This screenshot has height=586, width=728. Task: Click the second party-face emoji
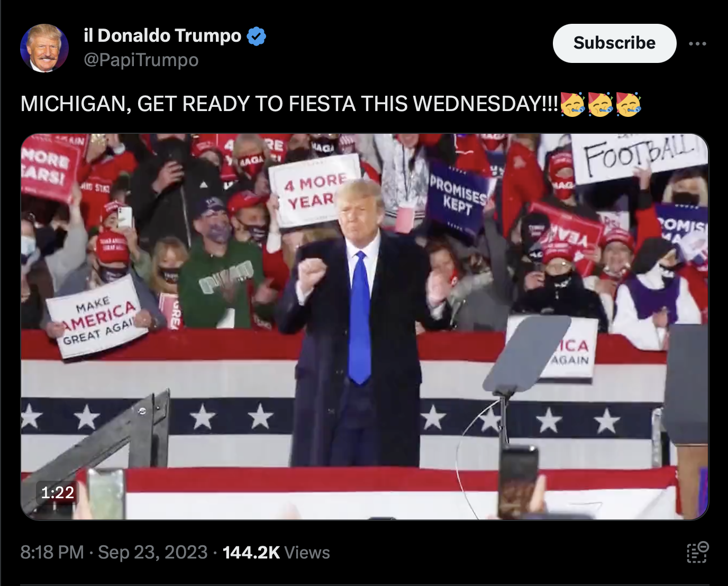tap(600, 103)
